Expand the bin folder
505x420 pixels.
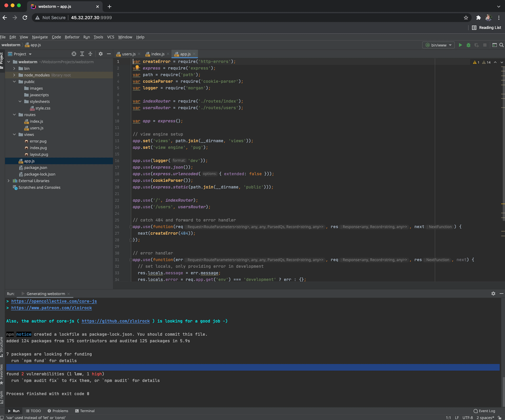click(14, 69)
